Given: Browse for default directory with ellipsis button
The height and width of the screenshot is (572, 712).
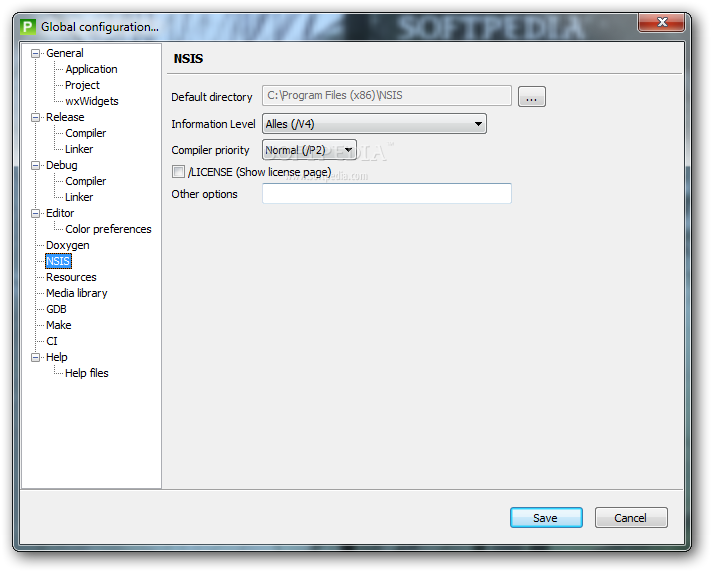Looking at the screenshot, I should [x=532, y=97].
